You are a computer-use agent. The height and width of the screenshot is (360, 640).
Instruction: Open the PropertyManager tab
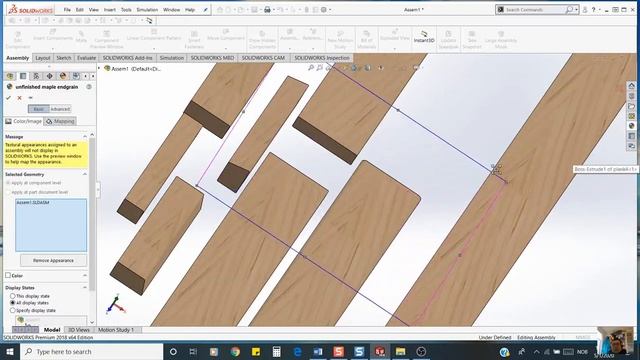(23, 76)
